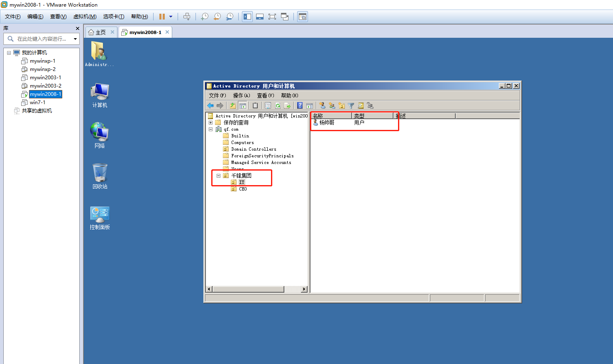Expand the 保存的查询 node
The width and height of the screenshot is (613, 364).
coord(210,122)
